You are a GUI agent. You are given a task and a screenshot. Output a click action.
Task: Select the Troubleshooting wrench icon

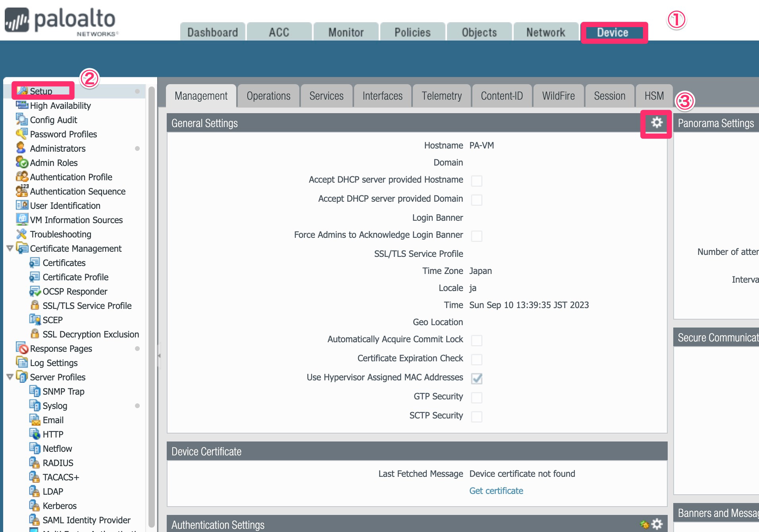tap(22, 234)
